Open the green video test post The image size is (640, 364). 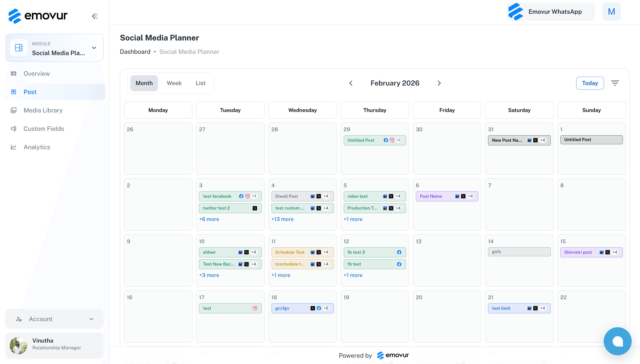(x=375, y=196)
